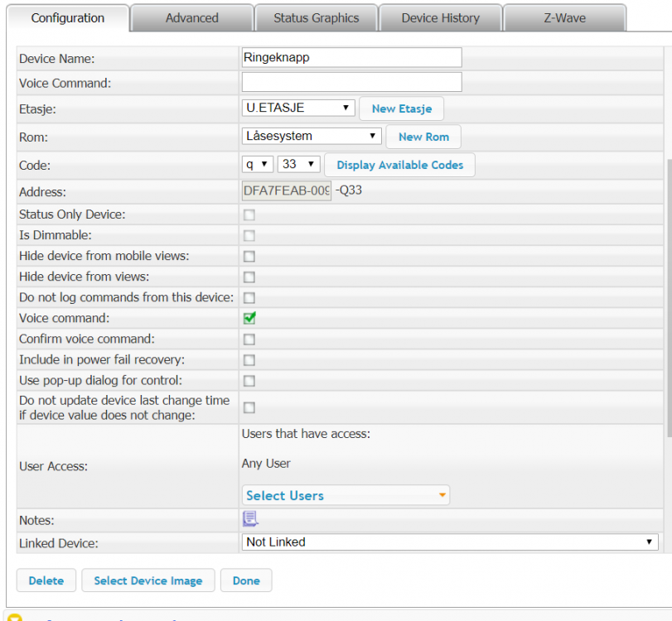Open the Notes editor icon
This screenshot has height=621, width=672.
[x=249, y=519]
